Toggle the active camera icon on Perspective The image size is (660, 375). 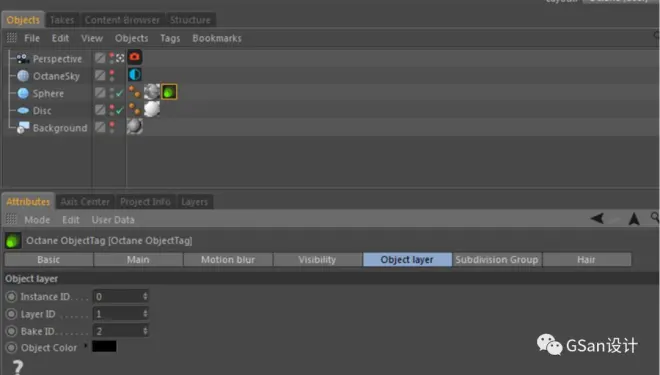click(x=120, y=58)
